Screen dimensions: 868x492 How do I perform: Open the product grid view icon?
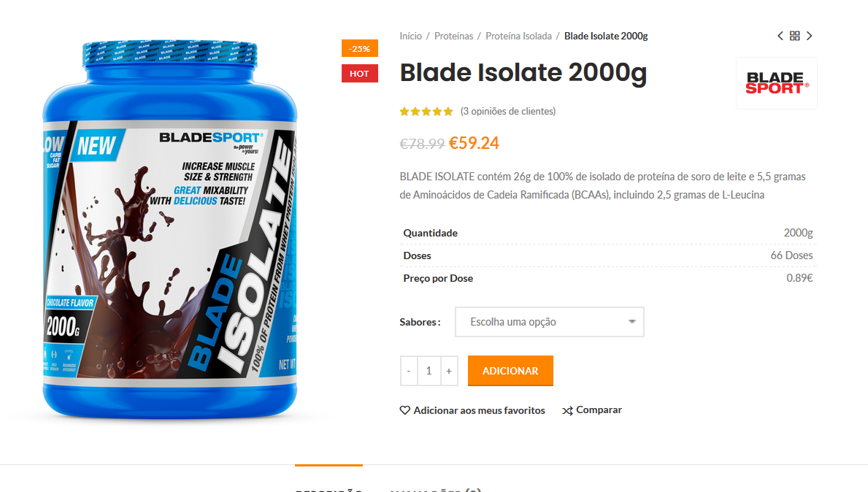(795, 36)
